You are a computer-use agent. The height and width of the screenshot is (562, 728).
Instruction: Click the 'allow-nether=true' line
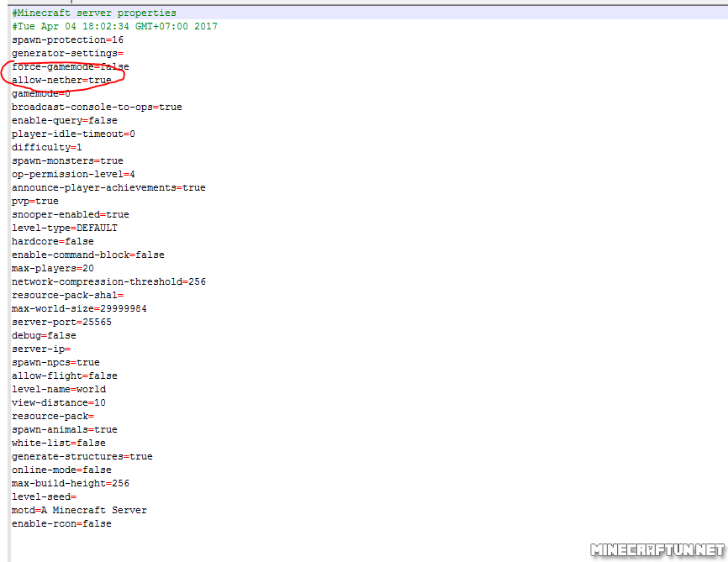pos(61,81)
